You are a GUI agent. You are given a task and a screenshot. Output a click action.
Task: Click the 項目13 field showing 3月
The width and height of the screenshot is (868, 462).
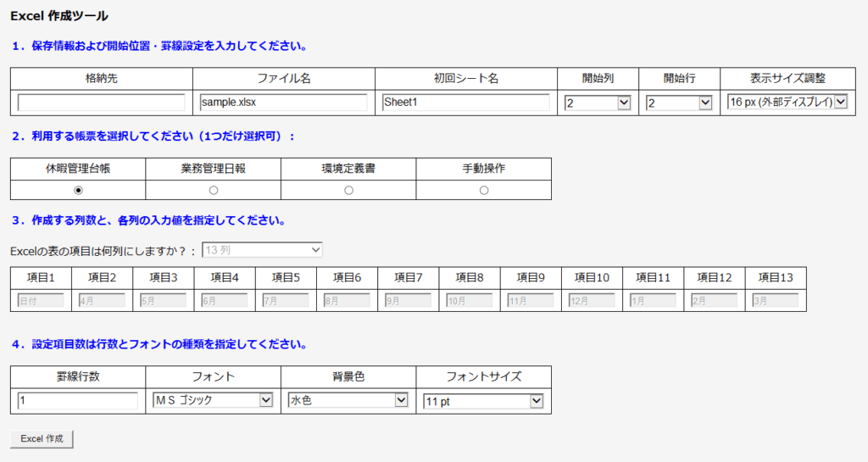click(x=775, y=300)
